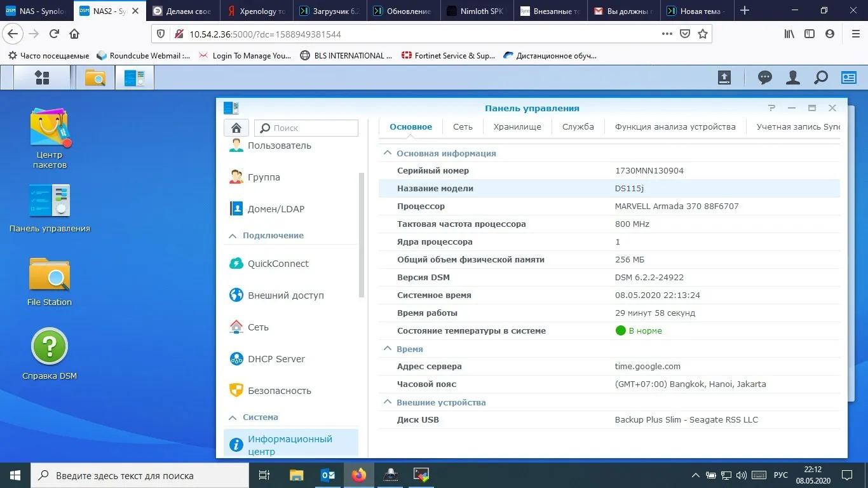Open Домен/LDAP settings in sidebar
The height and width of the screenshot is (488, 868).
[291, 209]
